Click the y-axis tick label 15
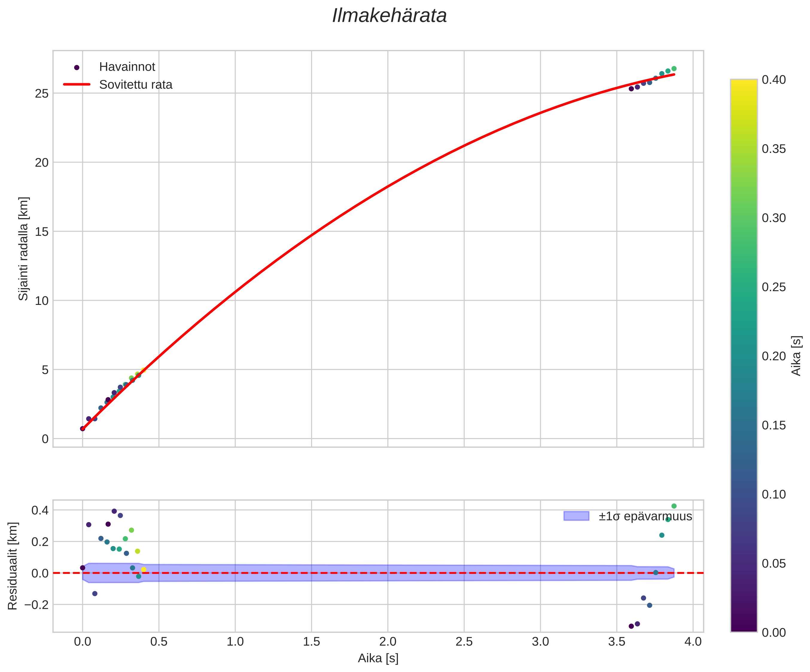The image size is (810, 672). [x=42, y=232]
